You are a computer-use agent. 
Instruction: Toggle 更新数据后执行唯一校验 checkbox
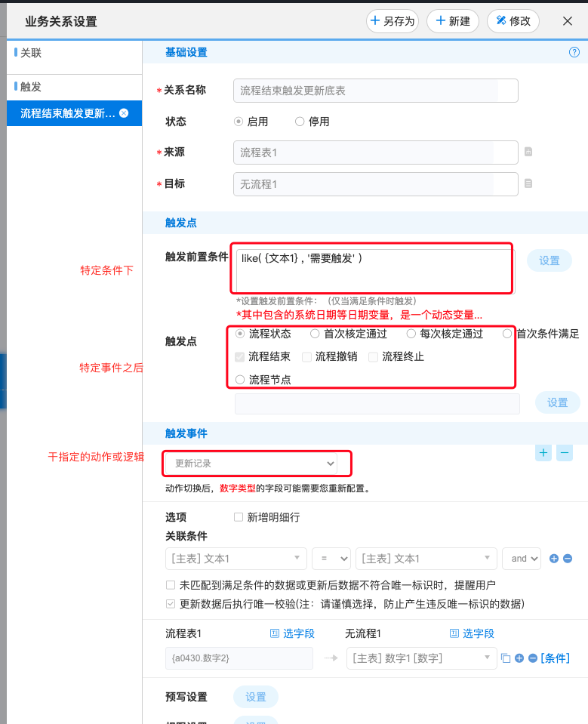(171, 604)
